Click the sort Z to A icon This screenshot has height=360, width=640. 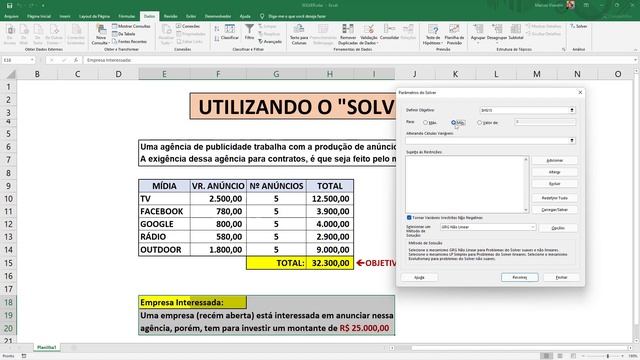217,38
